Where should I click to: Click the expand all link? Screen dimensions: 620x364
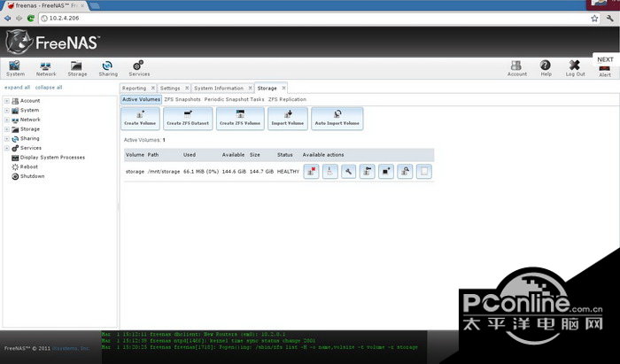pyautogui.click(x=17, y=88)
